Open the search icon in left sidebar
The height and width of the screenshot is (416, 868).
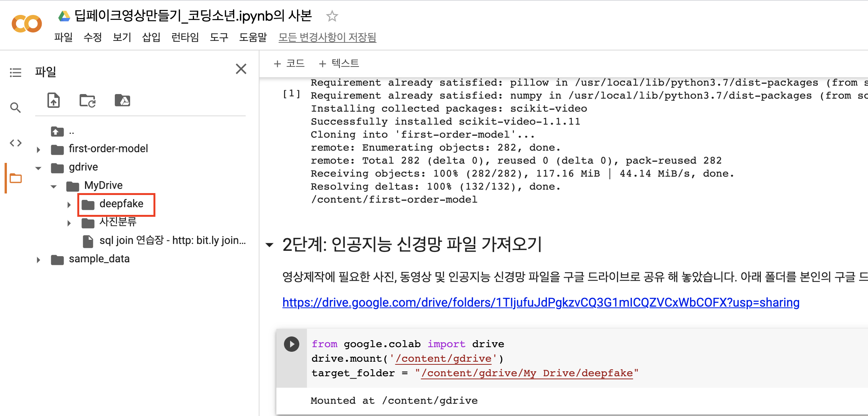coord(15,108)
